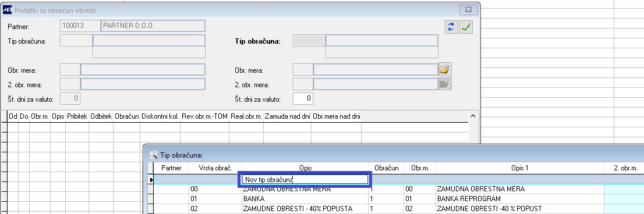Click the PARTNER D.O.O. name field
This screenshot has width=644, height=214.
point(153,26)
